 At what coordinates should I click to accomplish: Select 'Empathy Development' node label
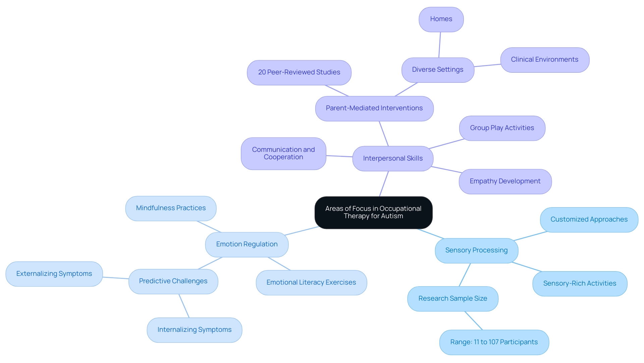(x=509, y=180)
